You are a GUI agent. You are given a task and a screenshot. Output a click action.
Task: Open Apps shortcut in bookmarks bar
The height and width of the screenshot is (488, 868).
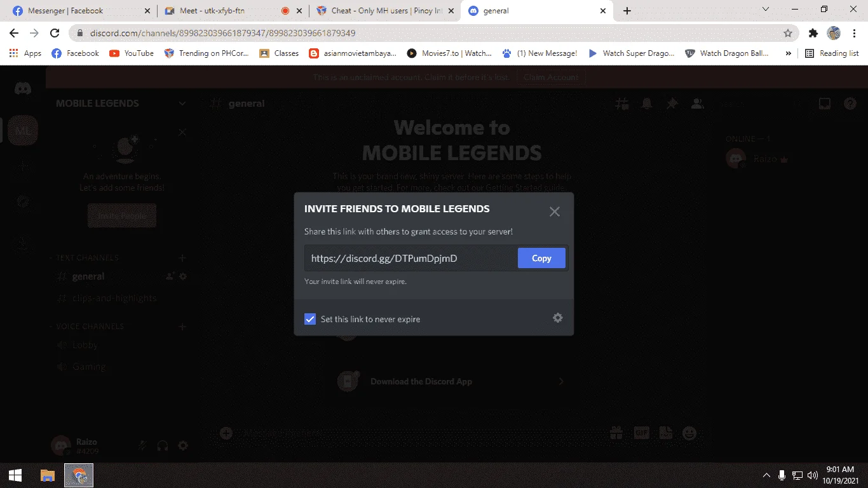pos(25,53)
